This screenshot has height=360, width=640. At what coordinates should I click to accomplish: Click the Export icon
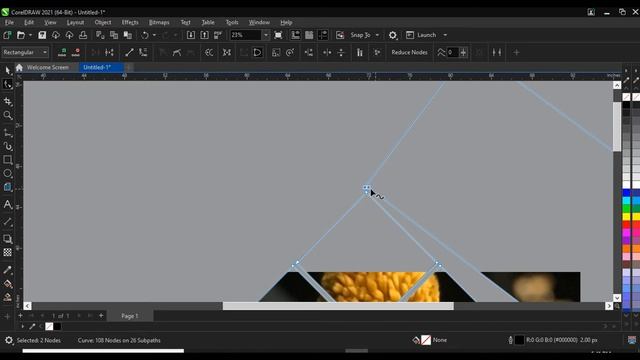[x=204, y=35]
